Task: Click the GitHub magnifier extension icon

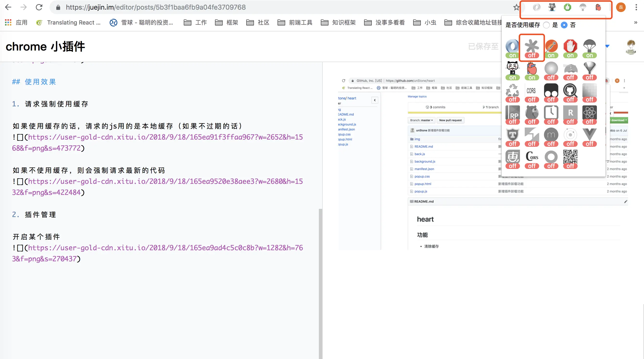Action: point(570,90)
